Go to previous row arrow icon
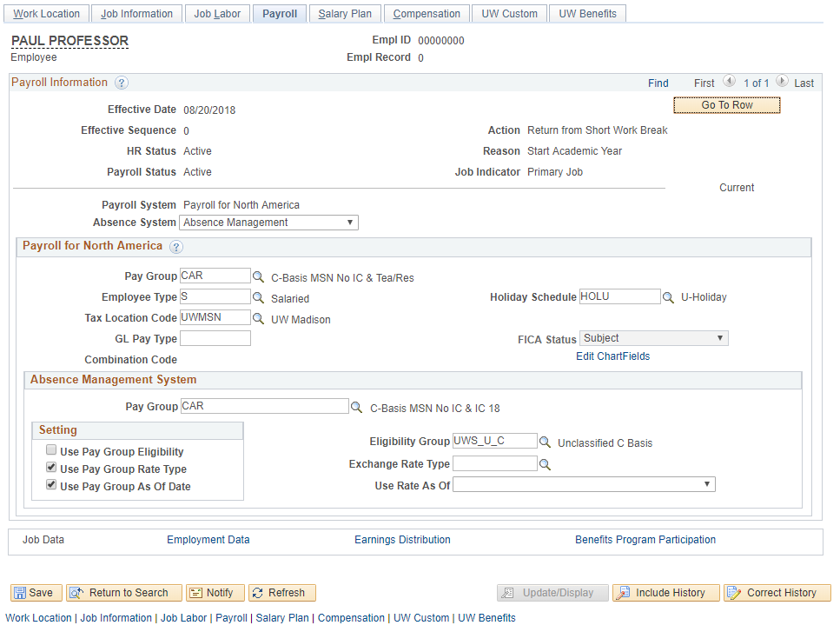The image size is (840, 632). (x=729, y=81)
